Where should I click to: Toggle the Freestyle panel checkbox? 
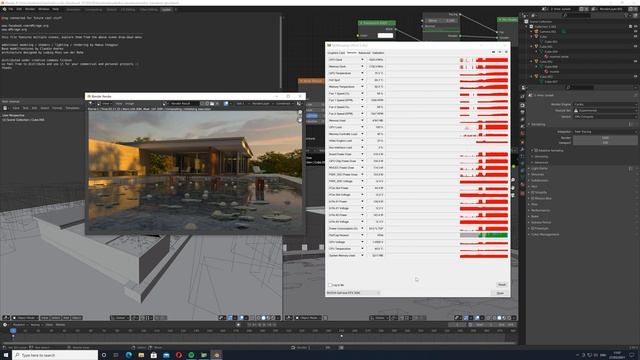[x=533, y=228]
